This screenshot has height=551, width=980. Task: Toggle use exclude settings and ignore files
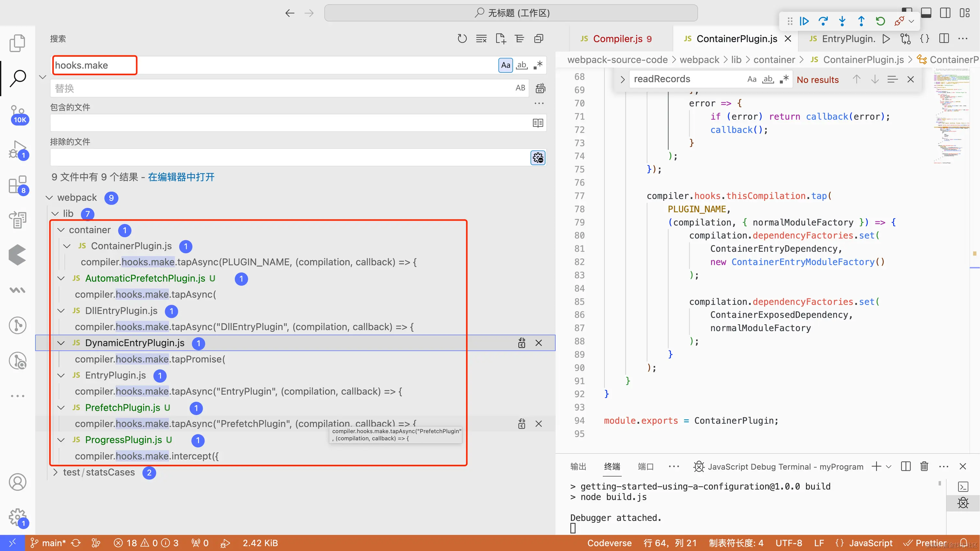(538, 158)
